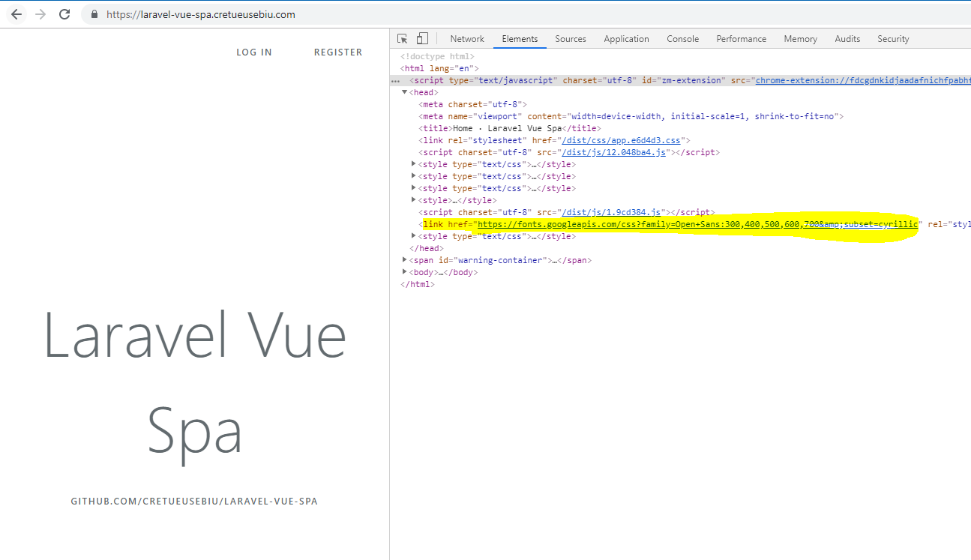Open site info via the padlock icon
Viewport: 971px width, 560px height.
(x=94, y=13)
